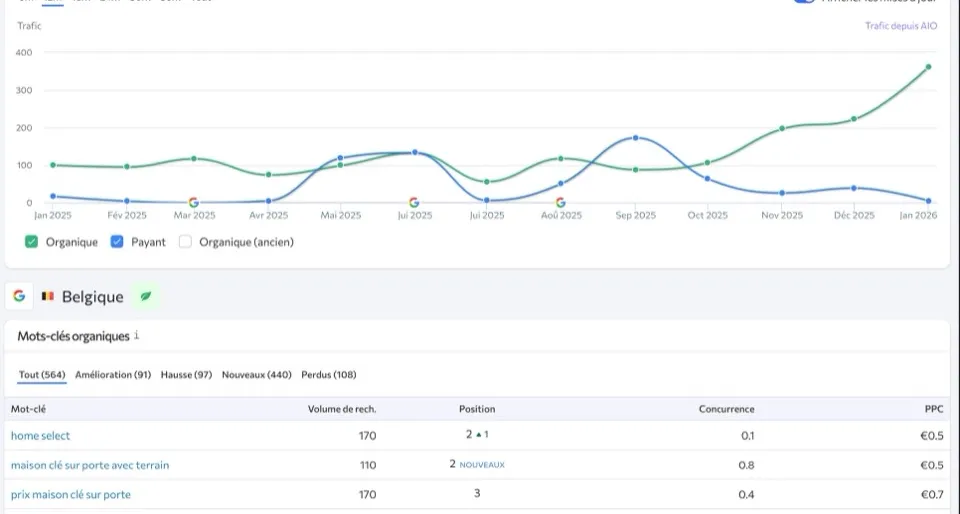Image resolution: width=960 pixels, height=514 pixels.
Task: Click the Jan 2026 organic data point
Action: click(928, 67)
